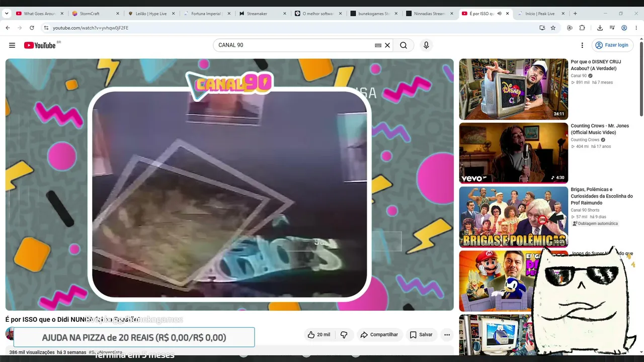Screen dimensions: 644x362
Task: Click the AJUDA NA PIZZA donation banner
Action: 134,337
